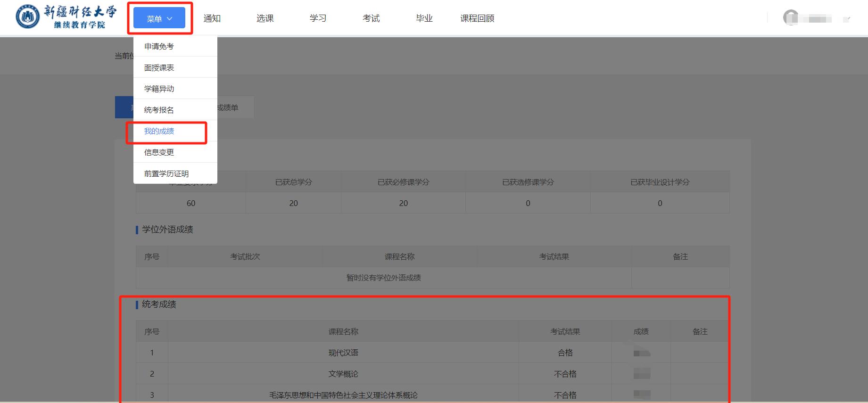Open 课程回顾 in the top navigation
Screen dimensions: 868x403
point(477,18)
